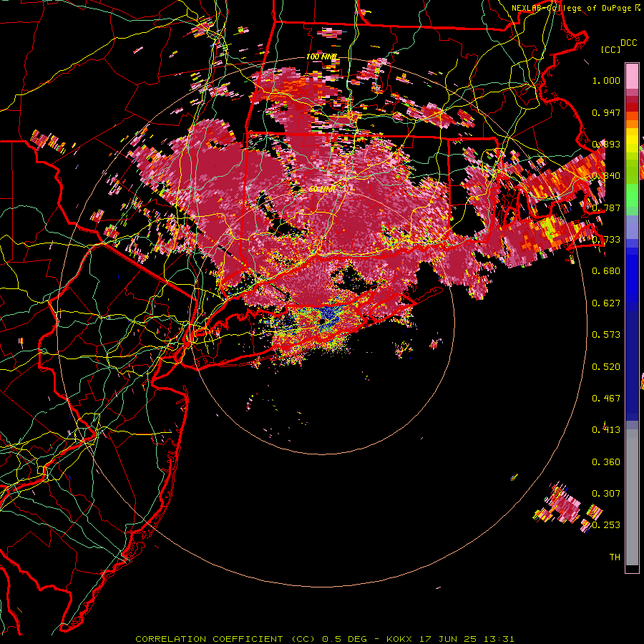Click the 0.947 legend value
Viewport: 644px width, 644px height.
(x=606, y=112)
